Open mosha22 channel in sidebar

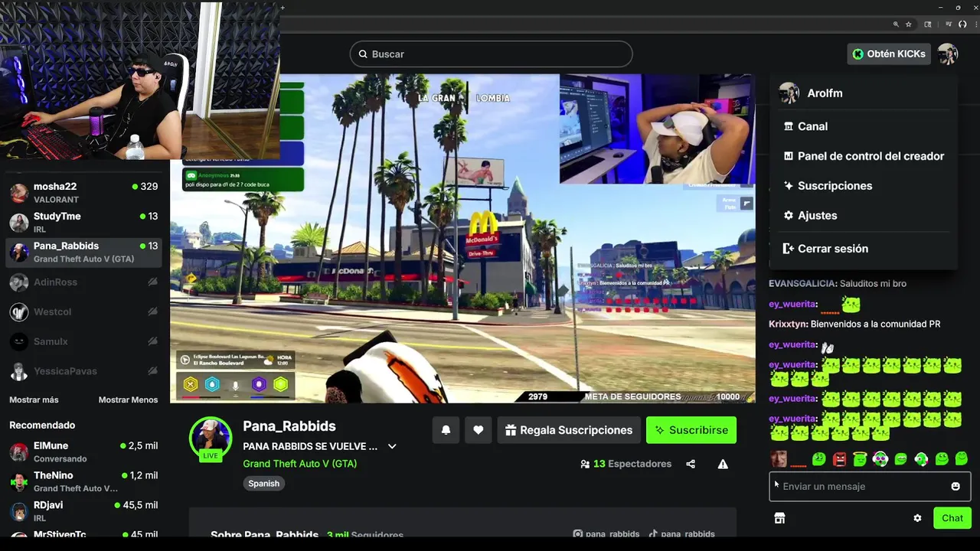[83, 192]
